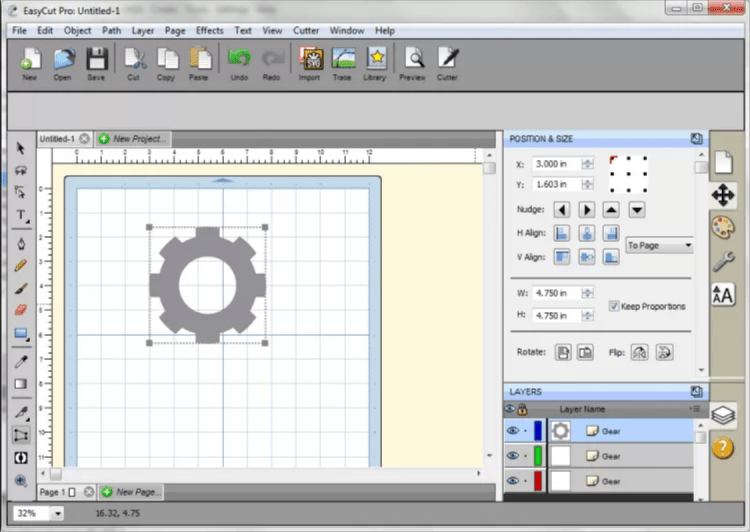Screen dimensions: 750x532
Task: Select the Eraser tool
Action: coord(21,311)
